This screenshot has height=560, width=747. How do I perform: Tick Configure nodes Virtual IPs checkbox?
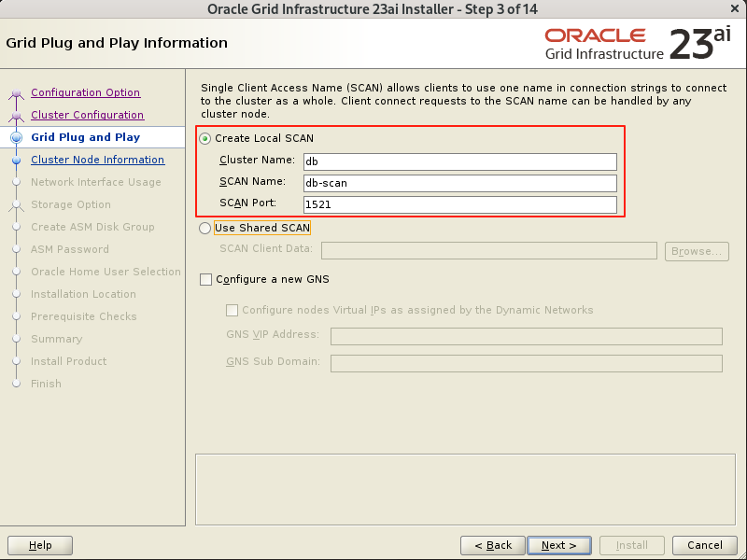click(x=232, y=311)
